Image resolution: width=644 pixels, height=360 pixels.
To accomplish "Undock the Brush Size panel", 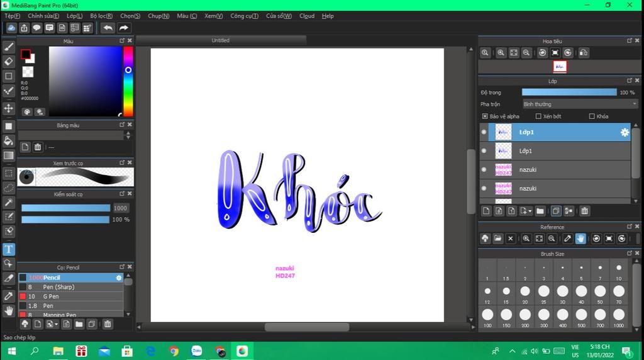I will (629, 254).
